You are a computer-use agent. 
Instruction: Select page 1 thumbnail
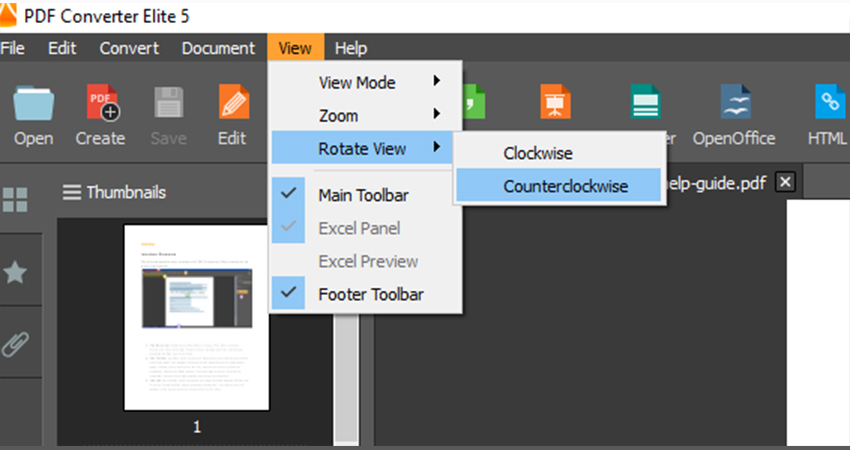(196, 318)
